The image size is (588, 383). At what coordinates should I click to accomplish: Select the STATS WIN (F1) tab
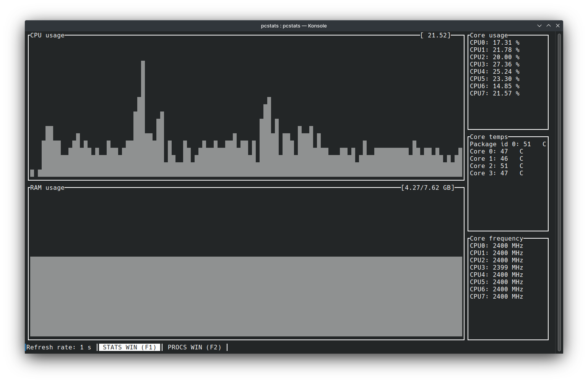129,347
